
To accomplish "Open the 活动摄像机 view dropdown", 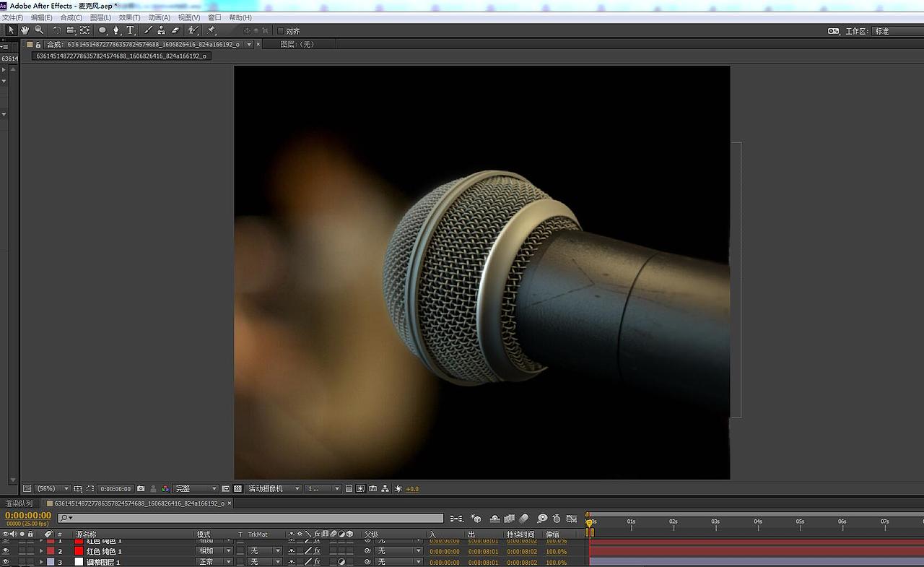I will 273,489.
